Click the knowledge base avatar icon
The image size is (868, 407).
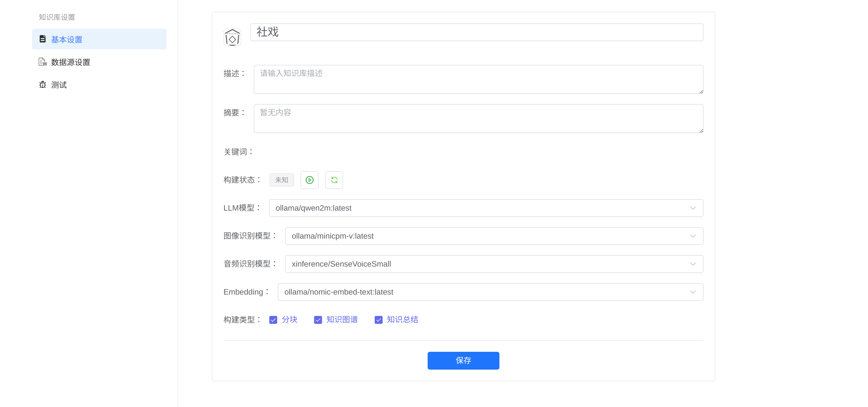pyautogui.click(x=232, y=37)
